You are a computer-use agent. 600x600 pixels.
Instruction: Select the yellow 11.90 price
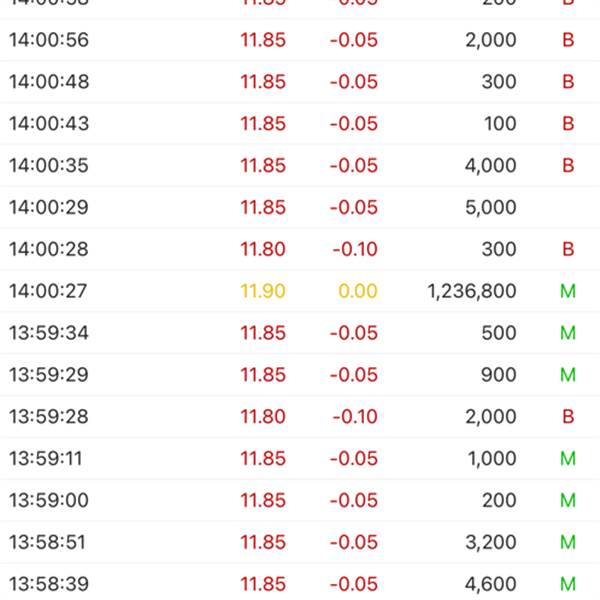coord(263,291)
